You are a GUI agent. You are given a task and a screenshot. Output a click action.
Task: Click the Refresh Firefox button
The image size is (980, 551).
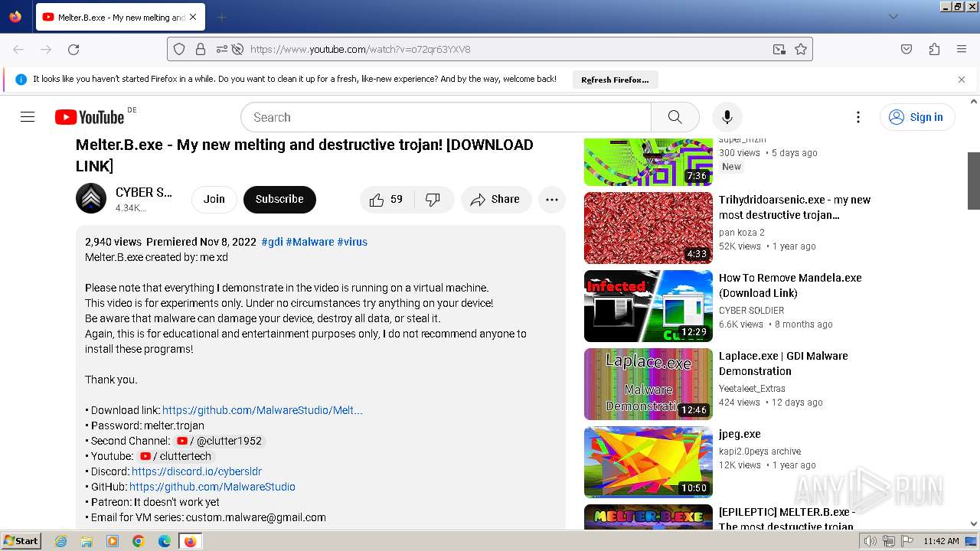615,80
